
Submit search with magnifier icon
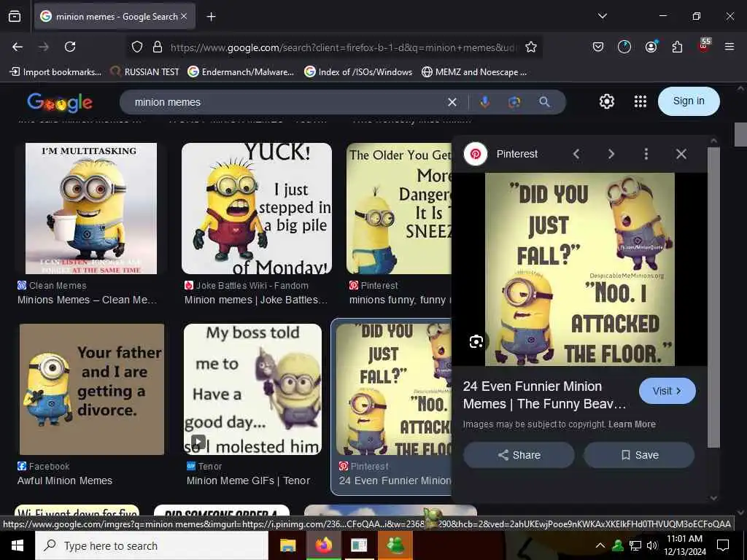pyautogui.click(x=544, y=102)
